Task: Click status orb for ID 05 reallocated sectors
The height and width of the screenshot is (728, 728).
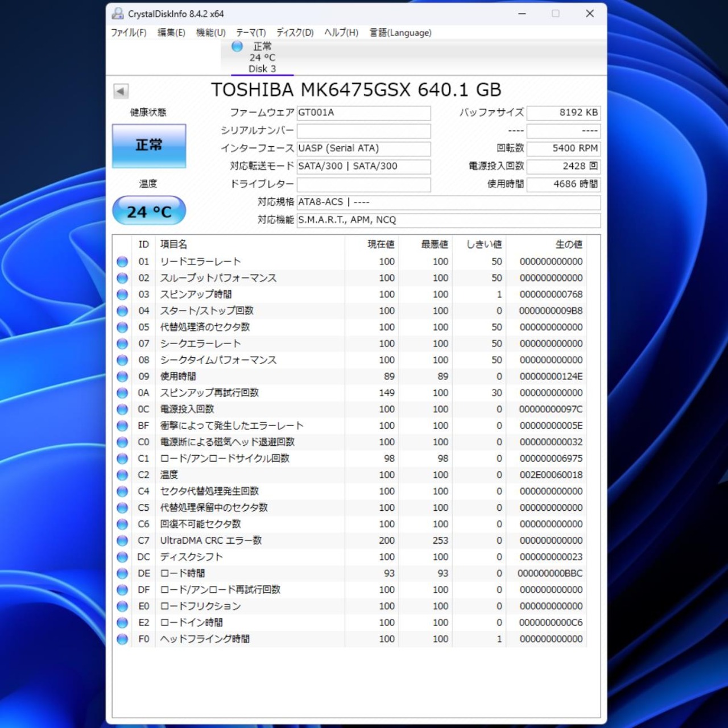Action: [122, 328]
